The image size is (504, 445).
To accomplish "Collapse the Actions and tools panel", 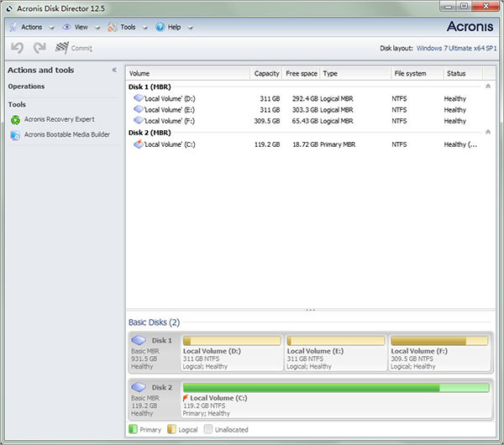I will point(114,70).
